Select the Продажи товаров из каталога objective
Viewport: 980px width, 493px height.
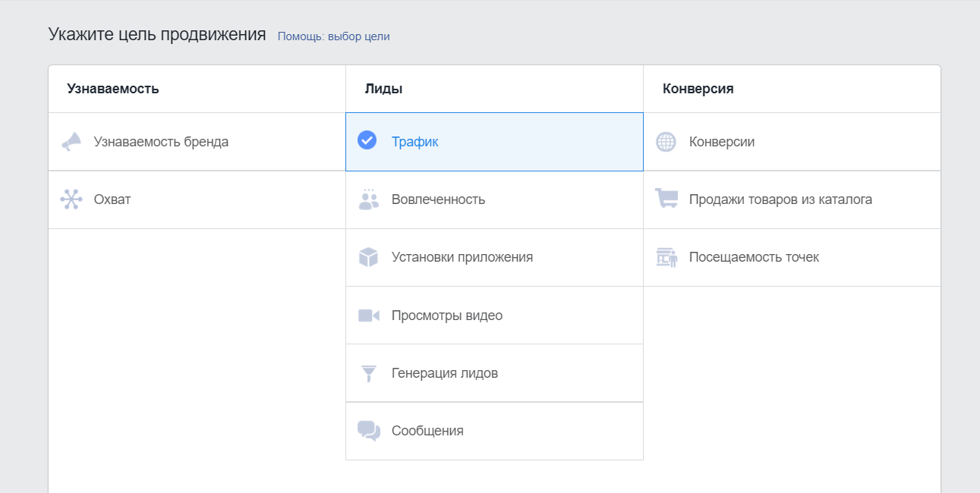tap(780, 199)
